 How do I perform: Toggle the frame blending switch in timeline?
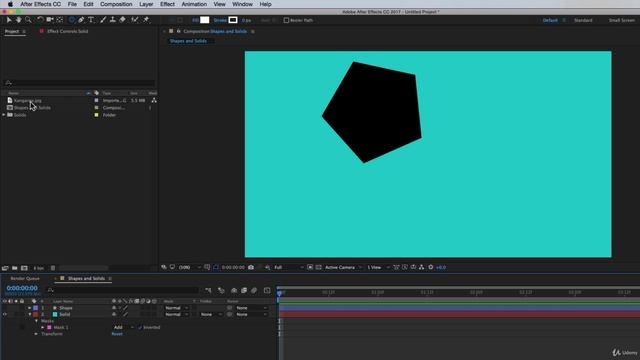[244, 290]
